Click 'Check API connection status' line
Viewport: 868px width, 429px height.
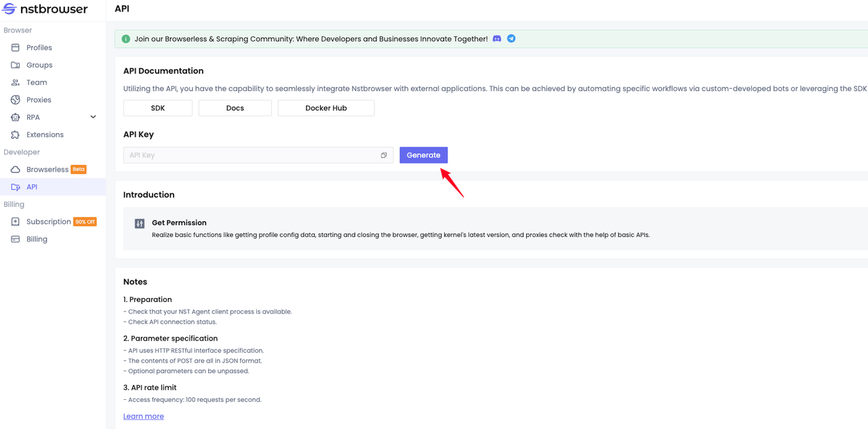pos(170,322)
